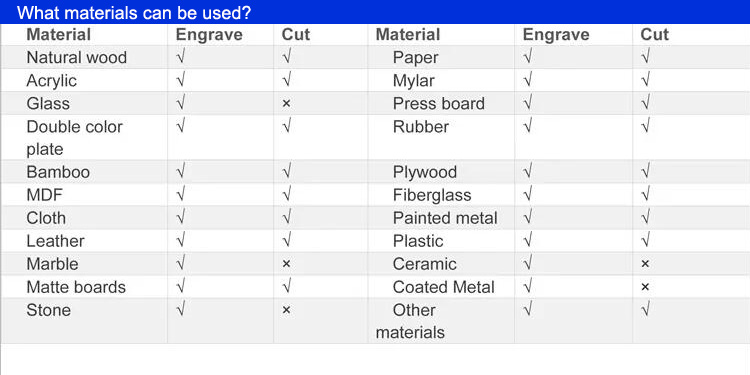
Task: Click the left Material column header
Action: (58, 34)
